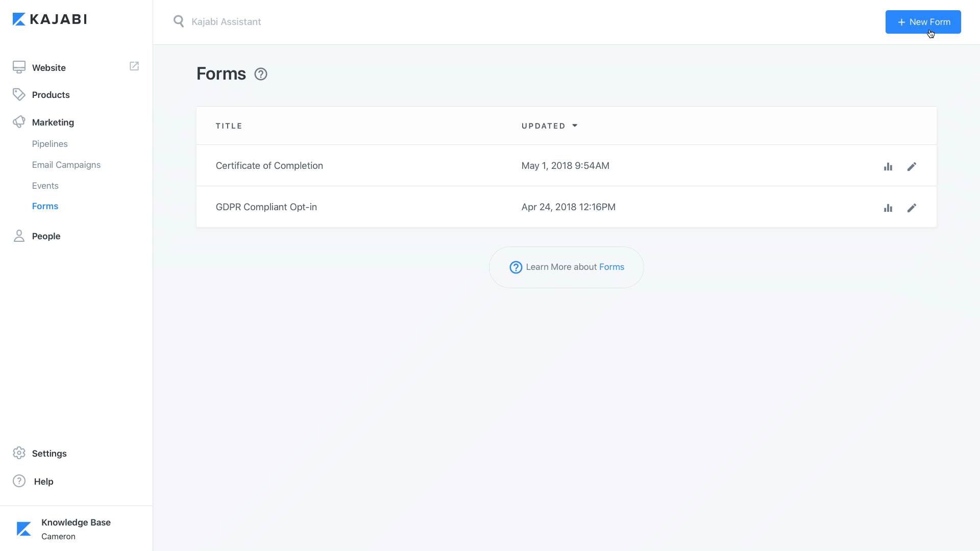Open Settings from the sidebar
The height and width of the screenshot is (551, 980).
49,454
